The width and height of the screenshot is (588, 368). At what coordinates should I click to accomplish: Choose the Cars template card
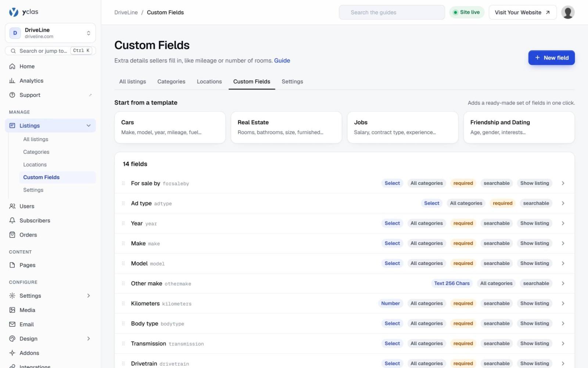tap(170, 127)
